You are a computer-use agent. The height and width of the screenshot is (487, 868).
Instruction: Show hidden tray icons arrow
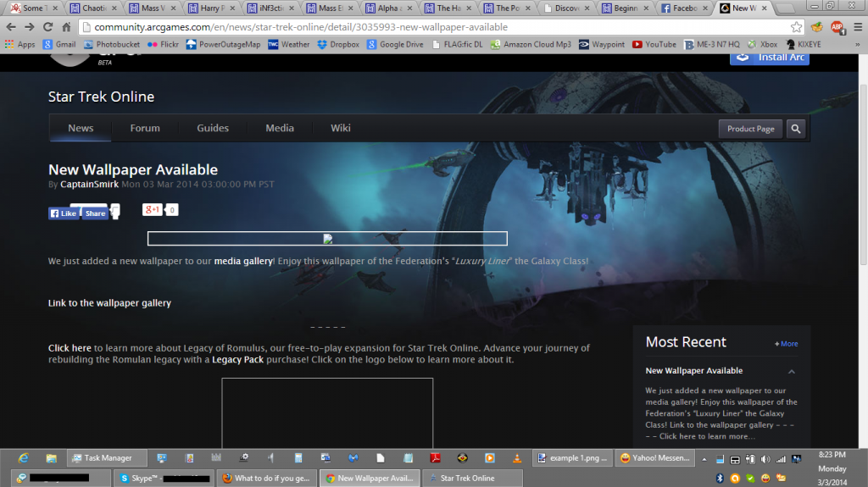coord(704,459)
